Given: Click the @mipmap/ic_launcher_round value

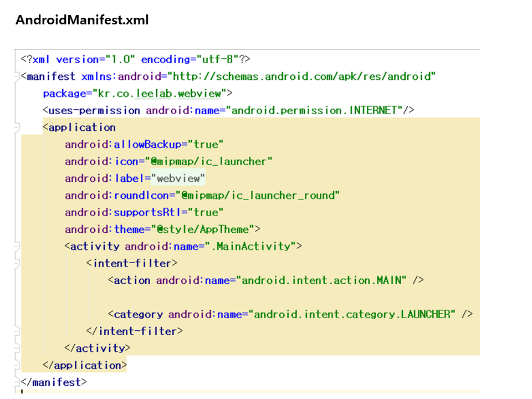Looking at the screenshot, I should coord(258,196).
